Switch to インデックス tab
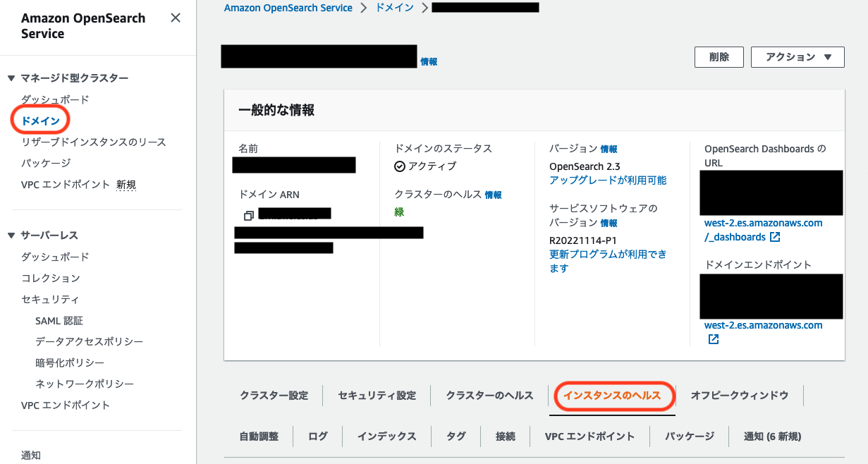868x464 pixels. tap(387, 436)
